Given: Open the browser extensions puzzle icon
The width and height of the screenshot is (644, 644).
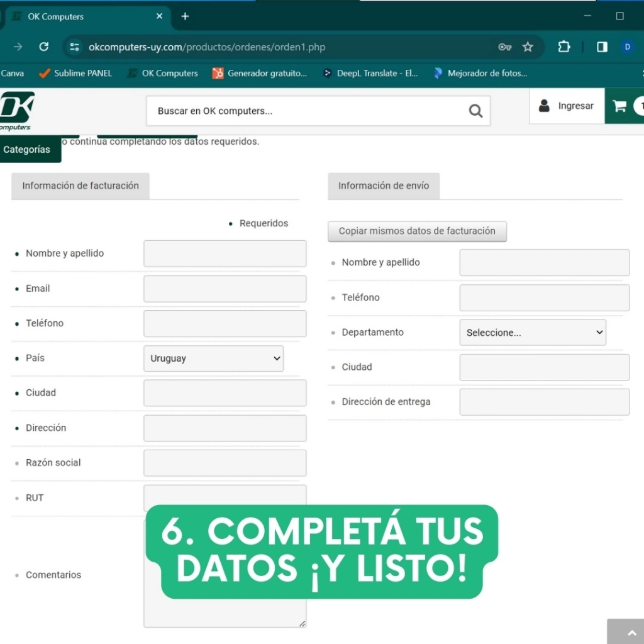Looking at the screenshot, I should tap(564, 47).
